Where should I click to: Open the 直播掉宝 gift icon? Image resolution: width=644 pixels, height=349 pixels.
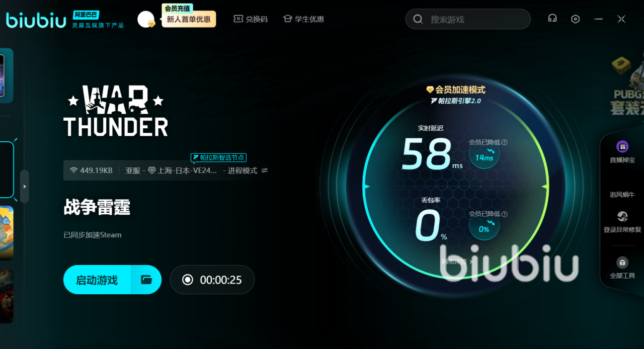pyautogui.click(x=622, y=147)
